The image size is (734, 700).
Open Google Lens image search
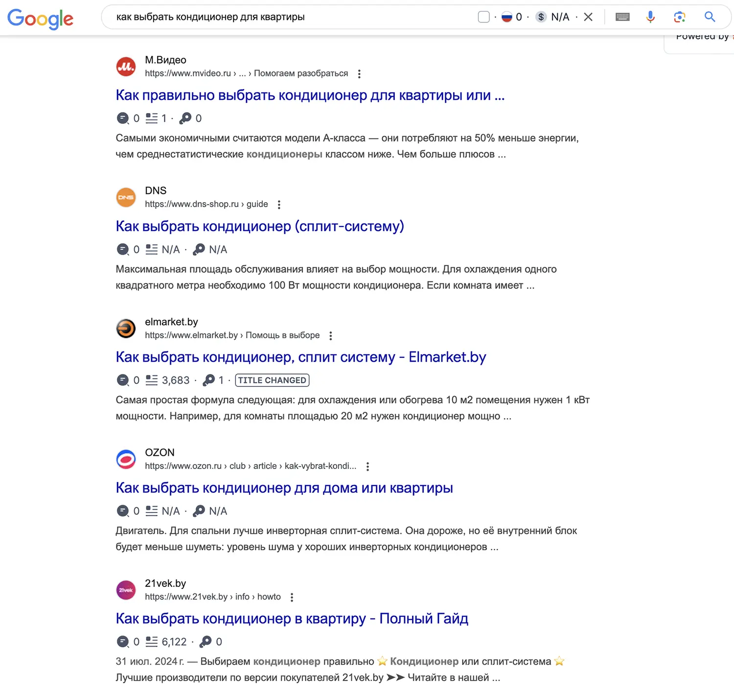point(679,17)
